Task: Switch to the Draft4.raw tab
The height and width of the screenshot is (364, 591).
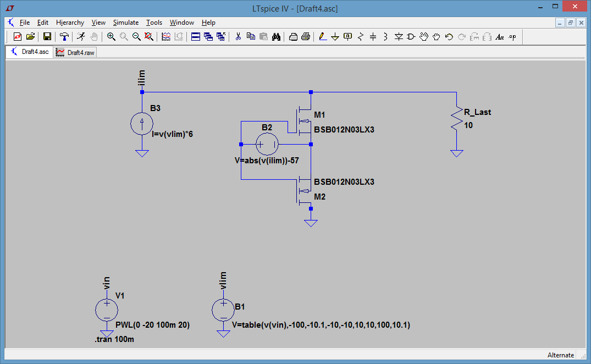Action: [x=75, y=52]
